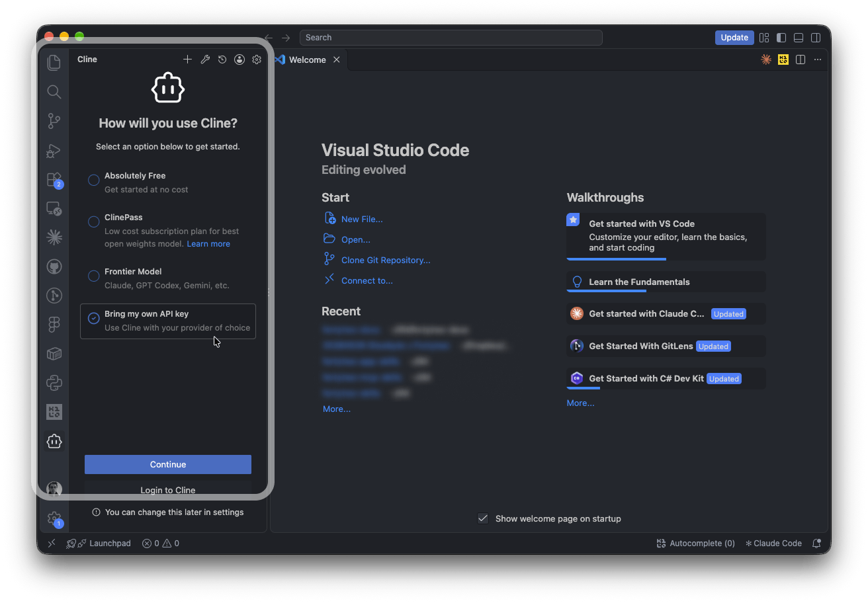Click the orange Claude Code icon in editor toolbar
This screenshot has width=868, height=603.
pos(766,60)
